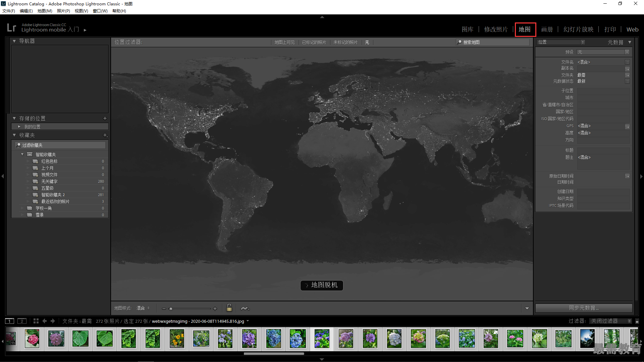Hide top module picker panel arrow

click(x=322, y=17)
